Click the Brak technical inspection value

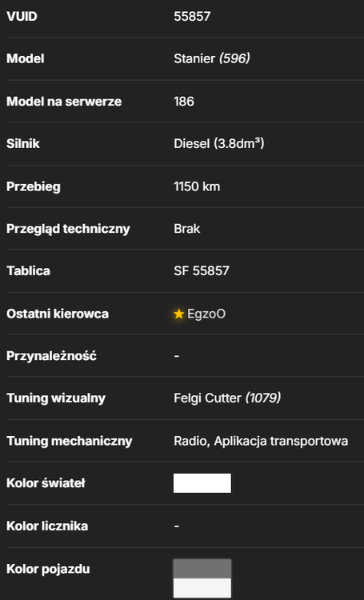[186, 229]
